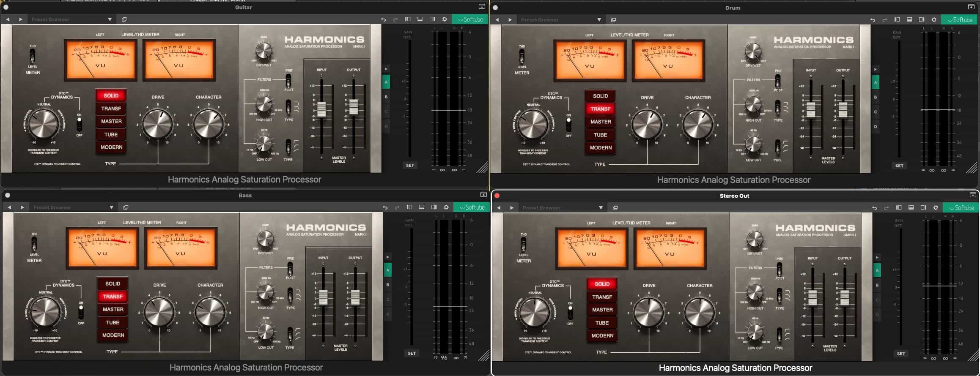Screen dimensions: 980x376
Task: Open Preset Browser dropdown in Stereo Out window
Action: [x=562, y=208]
